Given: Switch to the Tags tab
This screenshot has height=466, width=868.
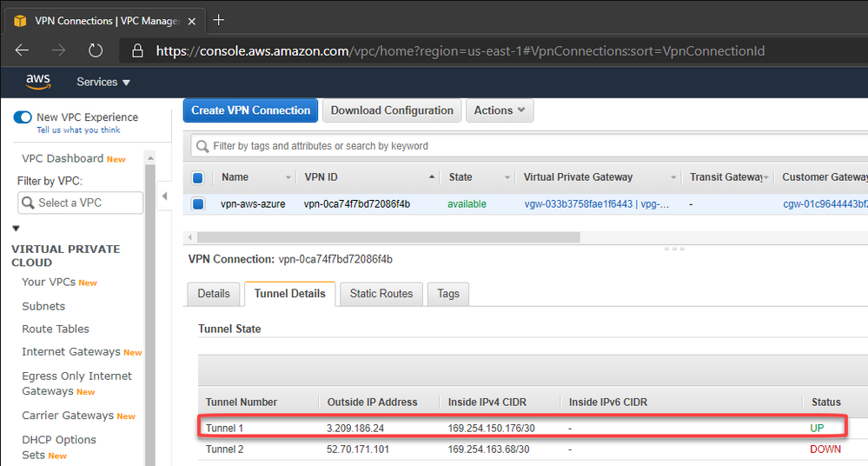Looking at the screenshot, I should (447, 294).
